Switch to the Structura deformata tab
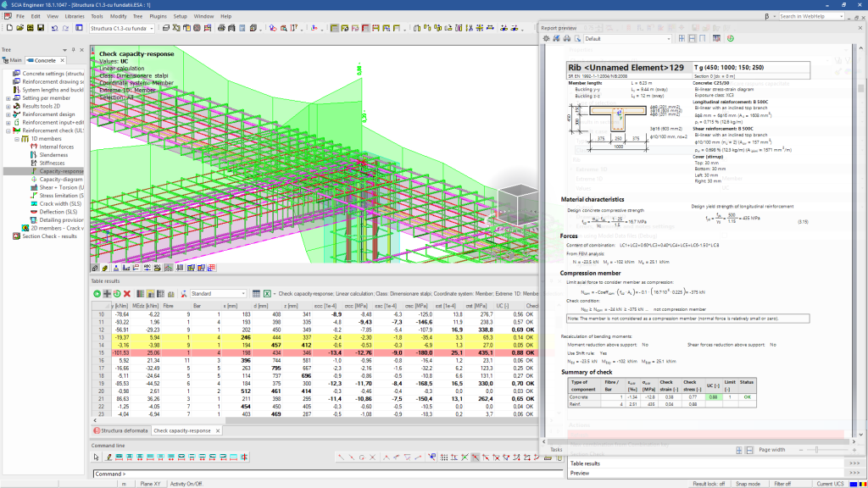Viewport: 868px width, 488px height. 125,430
